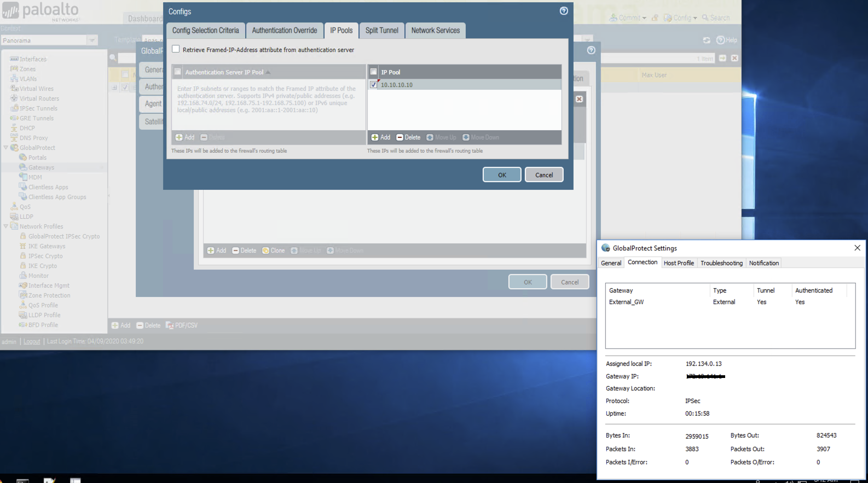
Task: Click the Logout link in the footer
Action: coord(32,341)
